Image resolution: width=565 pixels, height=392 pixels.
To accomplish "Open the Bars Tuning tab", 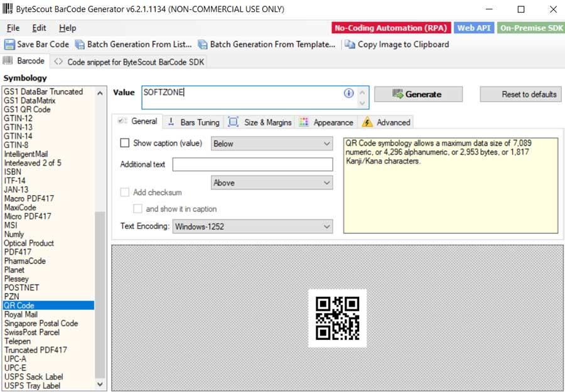I will tap(194, 122).
